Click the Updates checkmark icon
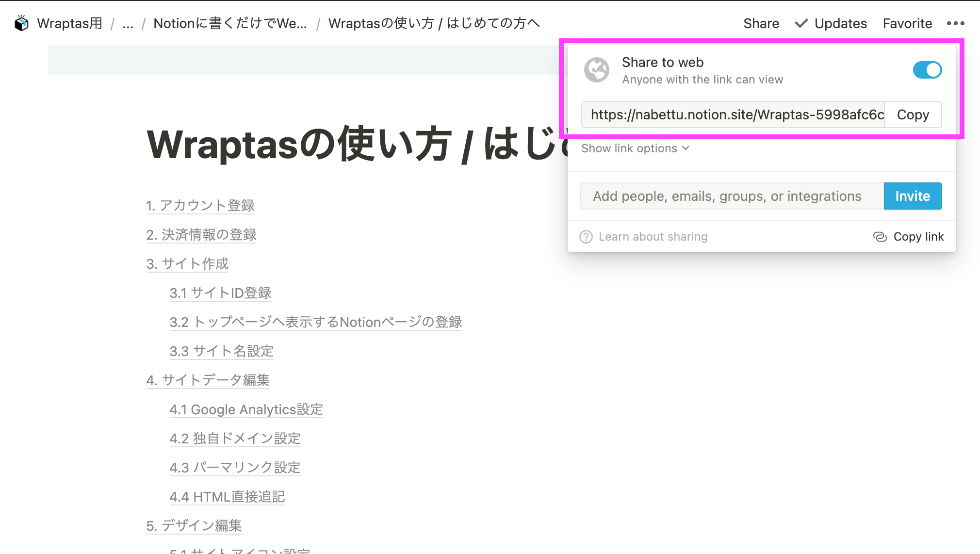The height and width of the screenshot is (554, 980). 801,23
